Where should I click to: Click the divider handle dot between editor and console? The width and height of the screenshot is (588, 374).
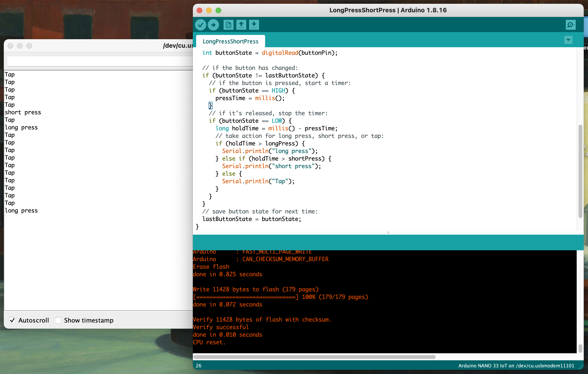(x=388, y=233)
